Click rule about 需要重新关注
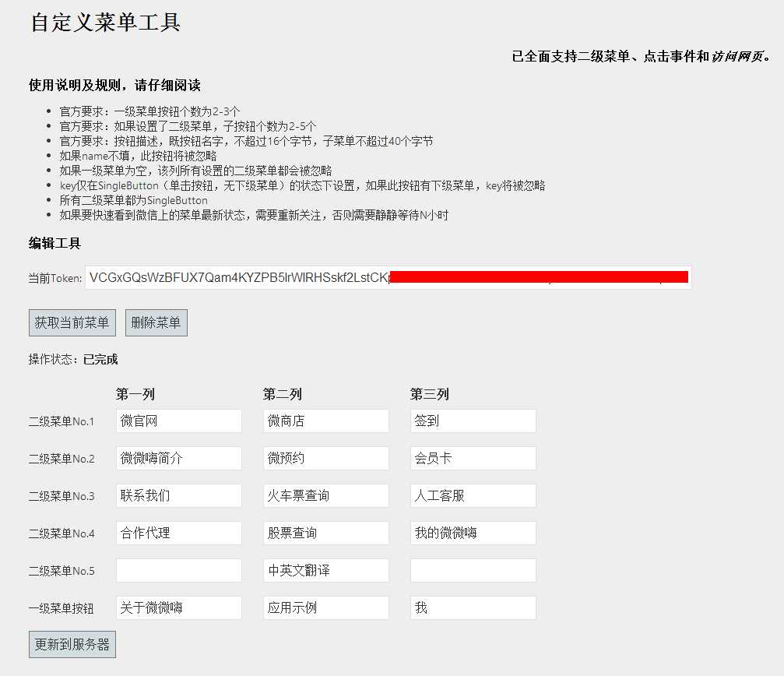Viewport: 784px width, 676px height. (254, 215)
